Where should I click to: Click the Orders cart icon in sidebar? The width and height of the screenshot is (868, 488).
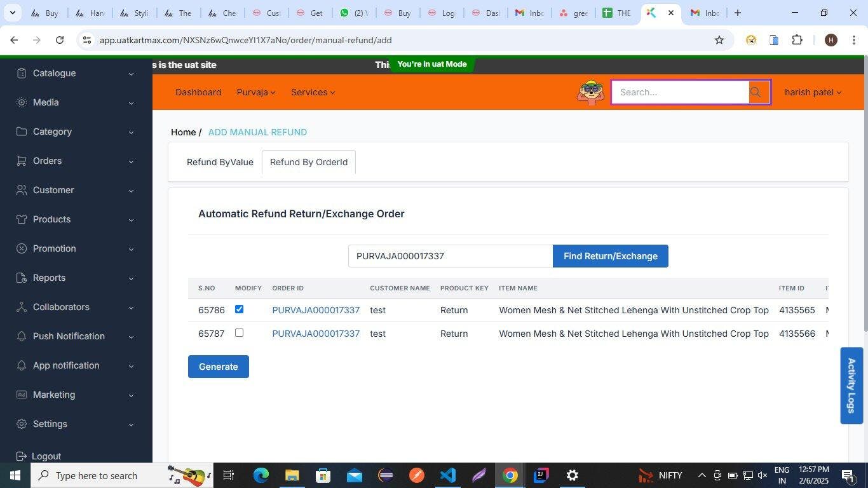click(22, 161)
